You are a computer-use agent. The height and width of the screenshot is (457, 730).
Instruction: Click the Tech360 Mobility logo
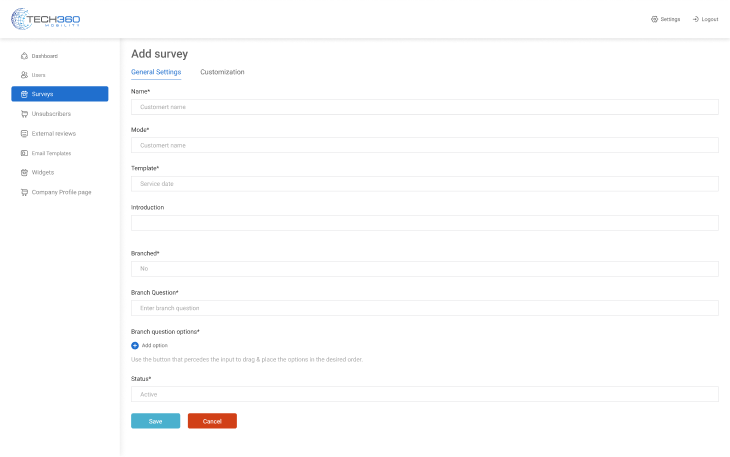(x=45, y=19)
